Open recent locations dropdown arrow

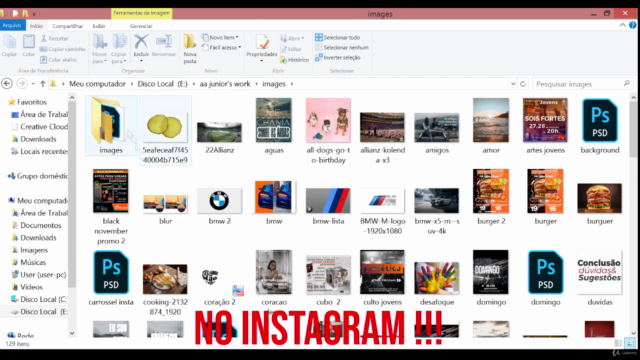pyautogui.click(x=33, y=84)
